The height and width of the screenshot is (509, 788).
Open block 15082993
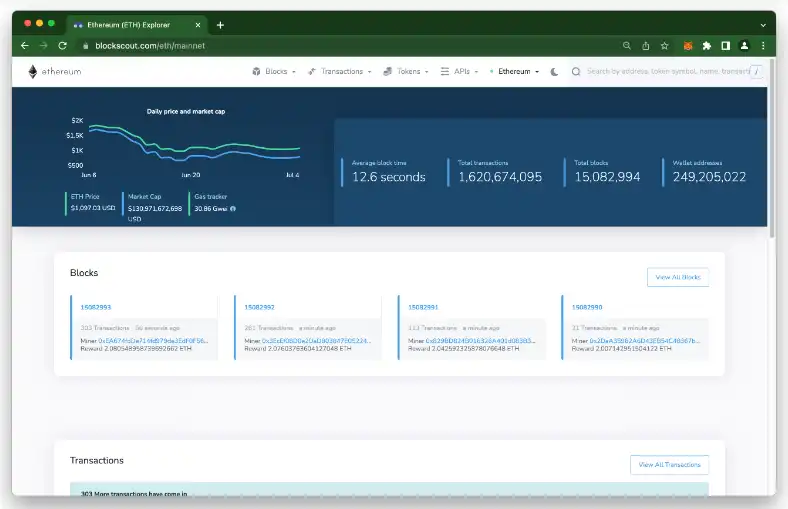click(x=96, y=307)
